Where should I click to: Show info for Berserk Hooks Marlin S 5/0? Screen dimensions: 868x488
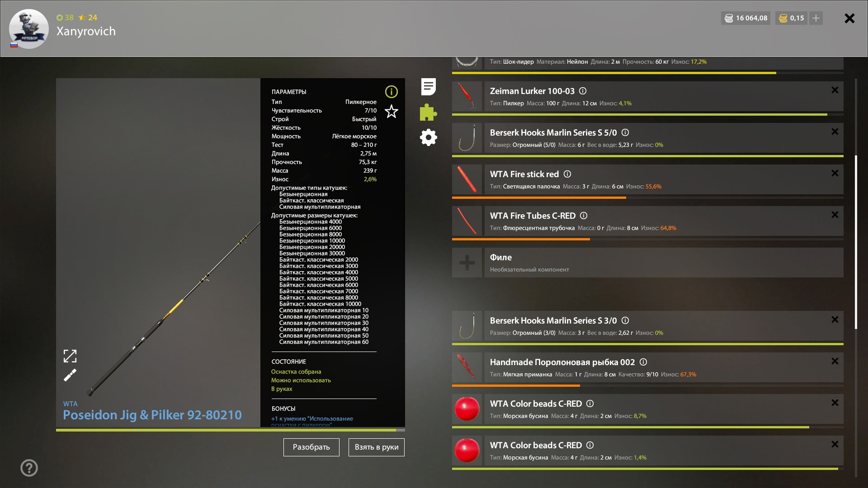click(x=625, y=132)
